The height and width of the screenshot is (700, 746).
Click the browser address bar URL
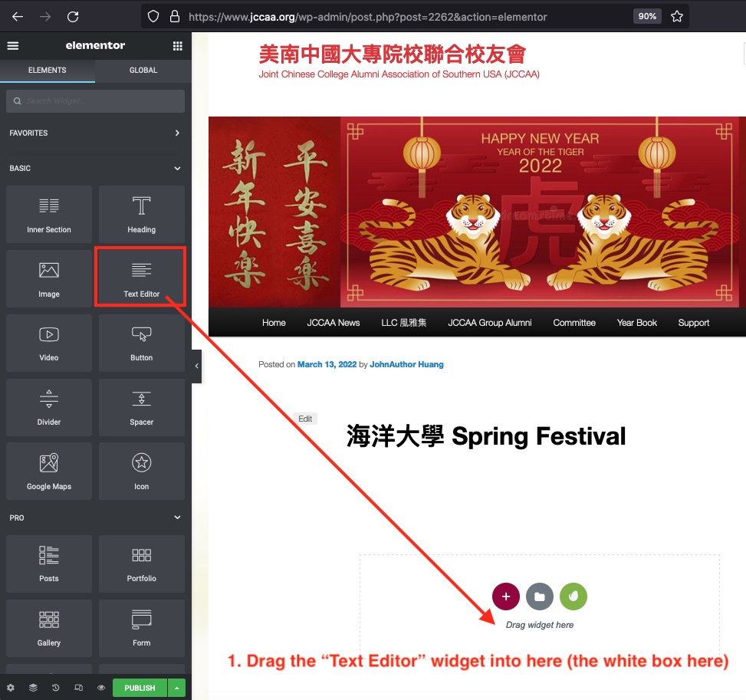click(367, 17)
